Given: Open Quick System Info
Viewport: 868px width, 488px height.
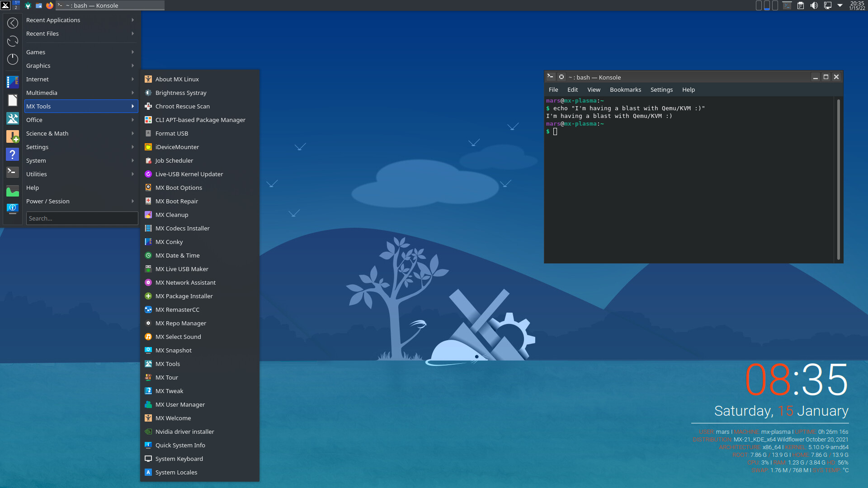Looking at the screenshot, I should pyautogui.click(x=199, y=445).
